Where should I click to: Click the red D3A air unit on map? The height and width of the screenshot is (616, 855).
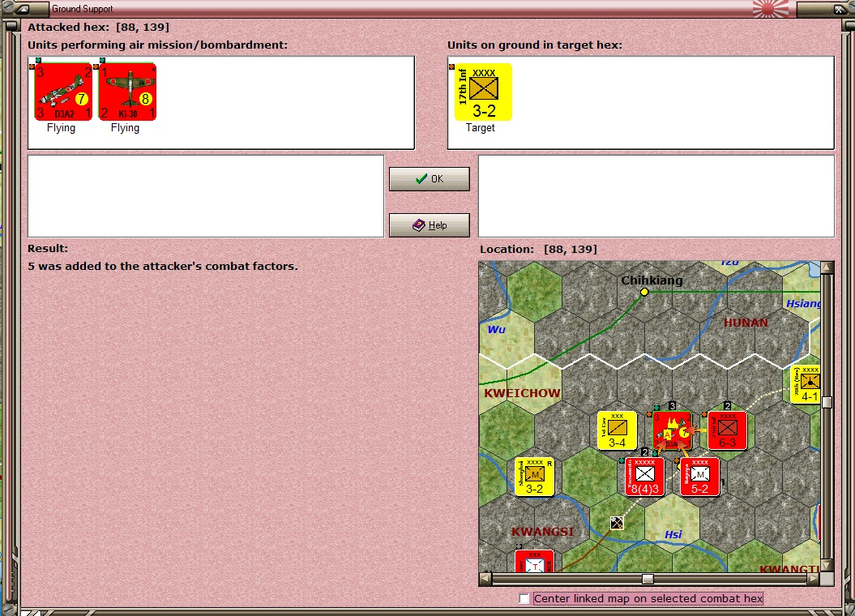pos(673,430)
